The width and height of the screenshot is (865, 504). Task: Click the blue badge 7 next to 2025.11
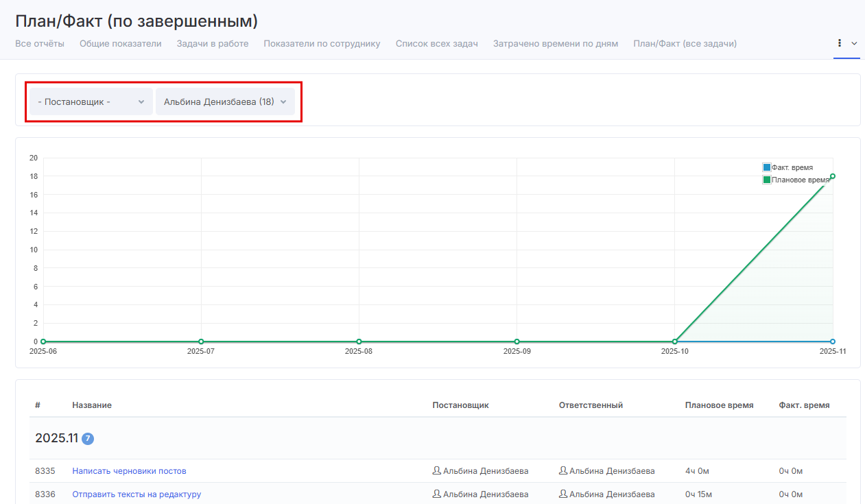click(88, 438)
